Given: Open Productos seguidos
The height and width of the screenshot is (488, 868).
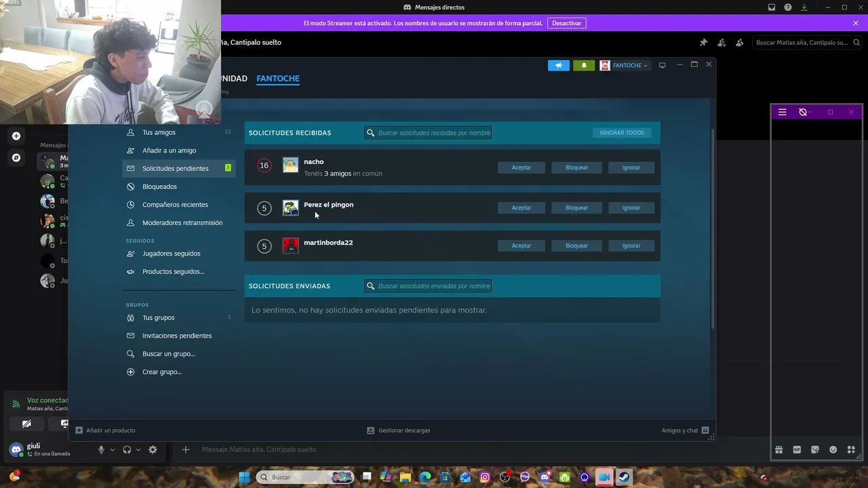Looking at the screenshot, I should [x=173, y=272].
